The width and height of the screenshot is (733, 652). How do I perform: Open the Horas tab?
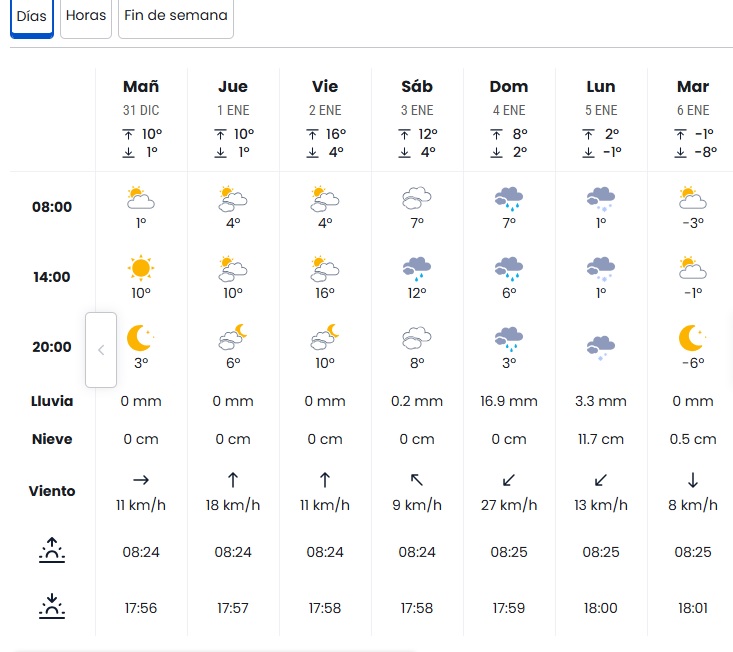(86, 17)
